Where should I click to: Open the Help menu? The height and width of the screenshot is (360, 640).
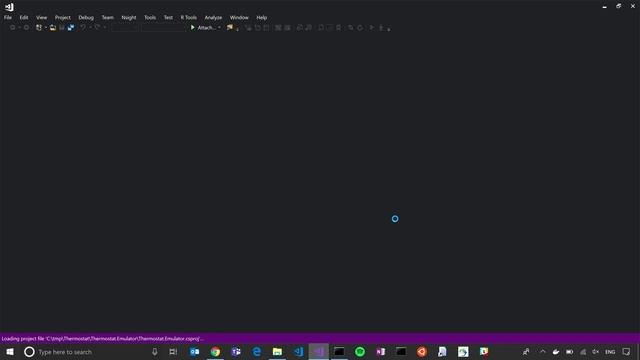coord(262,18)
